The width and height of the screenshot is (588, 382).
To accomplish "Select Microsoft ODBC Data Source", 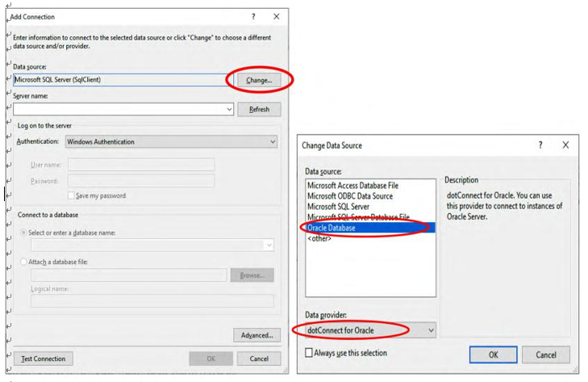I will tap(370, 196).
